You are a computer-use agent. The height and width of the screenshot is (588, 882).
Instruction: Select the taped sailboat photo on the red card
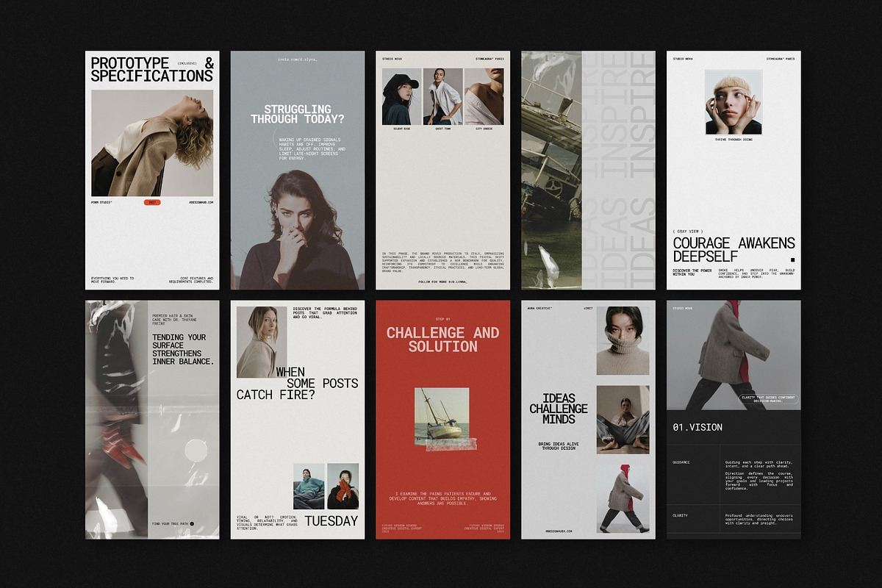click(x=442, y=415)
